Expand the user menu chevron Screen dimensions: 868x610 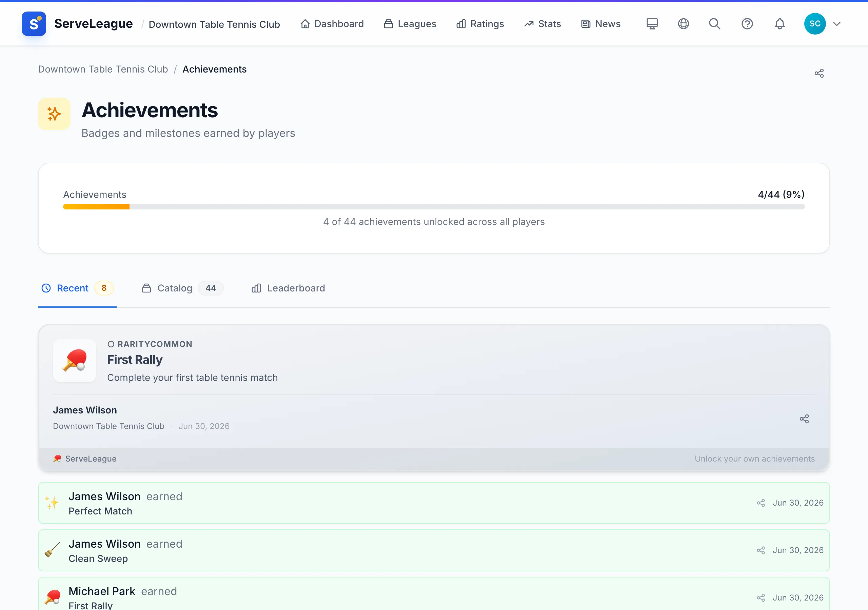click(x=836, y=24)
